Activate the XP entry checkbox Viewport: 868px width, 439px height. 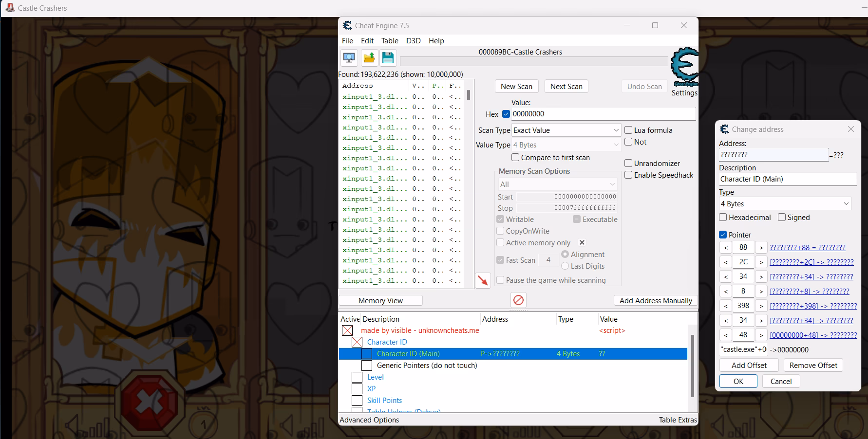[x=357, y=389]
